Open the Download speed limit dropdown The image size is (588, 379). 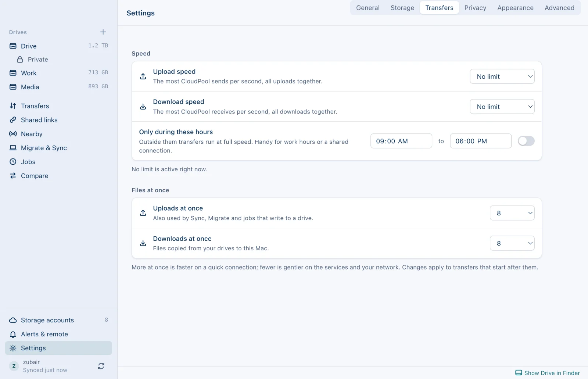(x=502, y=107)
